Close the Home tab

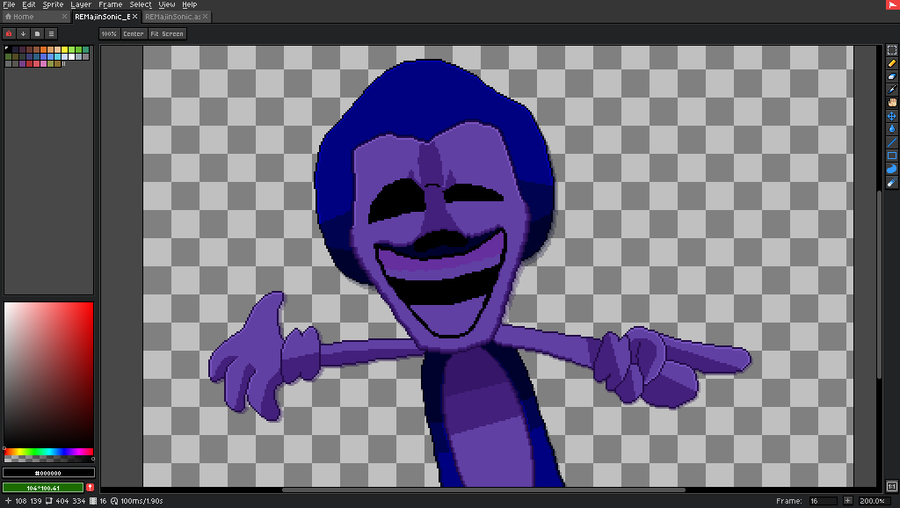click(64, 17)
